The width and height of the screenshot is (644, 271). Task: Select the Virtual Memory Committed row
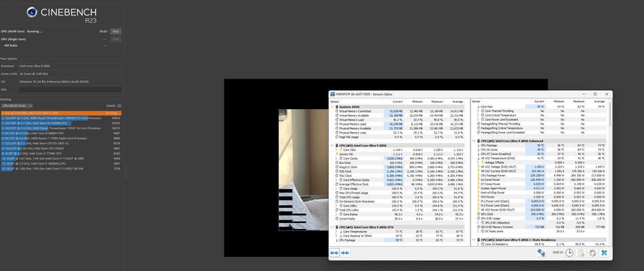(x=399, y=111)
